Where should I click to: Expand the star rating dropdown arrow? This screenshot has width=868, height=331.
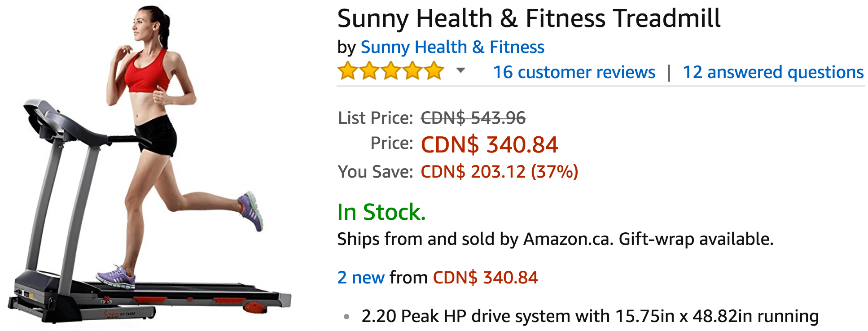point(460,70)
